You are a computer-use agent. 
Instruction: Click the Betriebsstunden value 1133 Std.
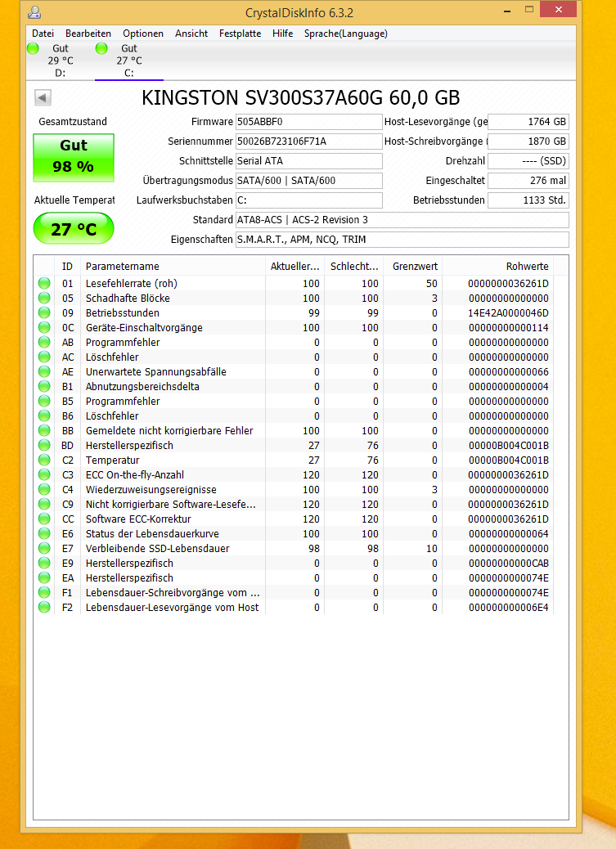[528, 200]
